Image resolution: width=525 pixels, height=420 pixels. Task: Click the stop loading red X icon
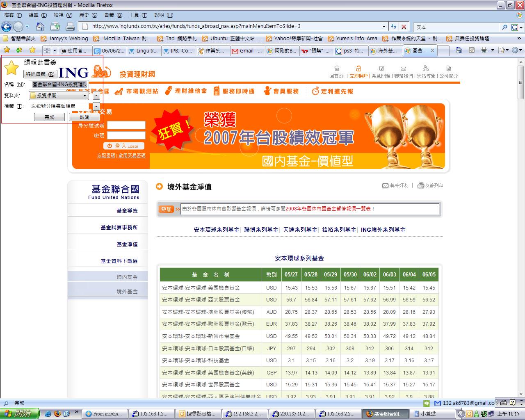[404, 27]
